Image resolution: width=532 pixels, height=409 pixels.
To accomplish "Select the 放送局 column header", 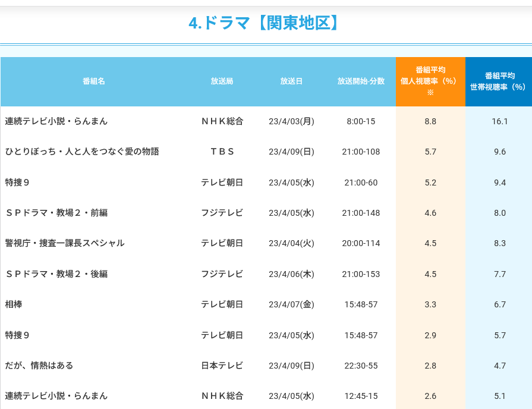I will point(222,81).
